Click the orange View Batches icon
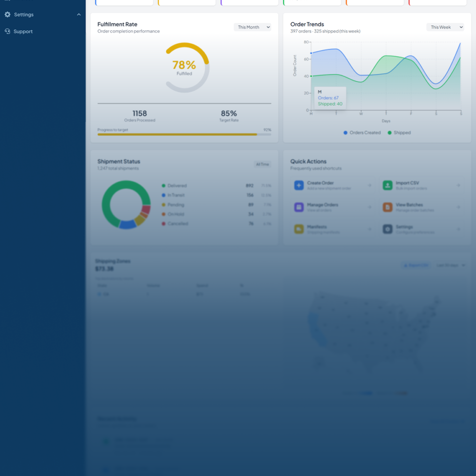476x476 pixels. pyautogui.click(x=387, y=207)
